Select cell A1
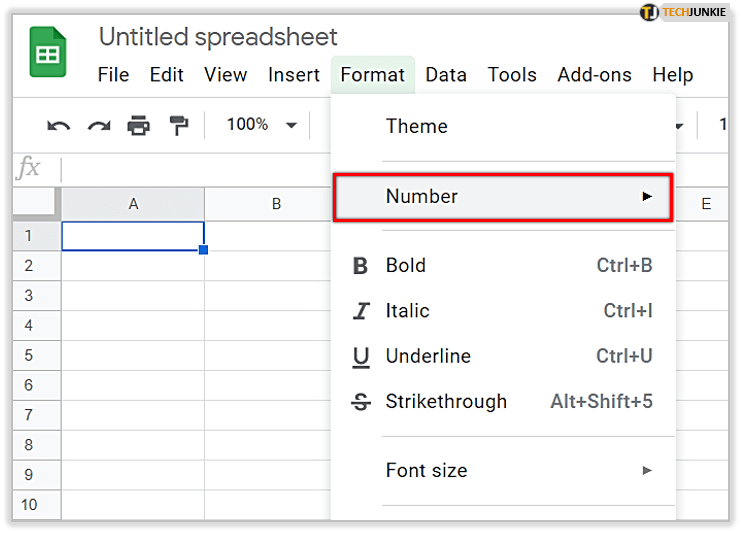This screenshot has height=533, width=741. tap(133, 236)
